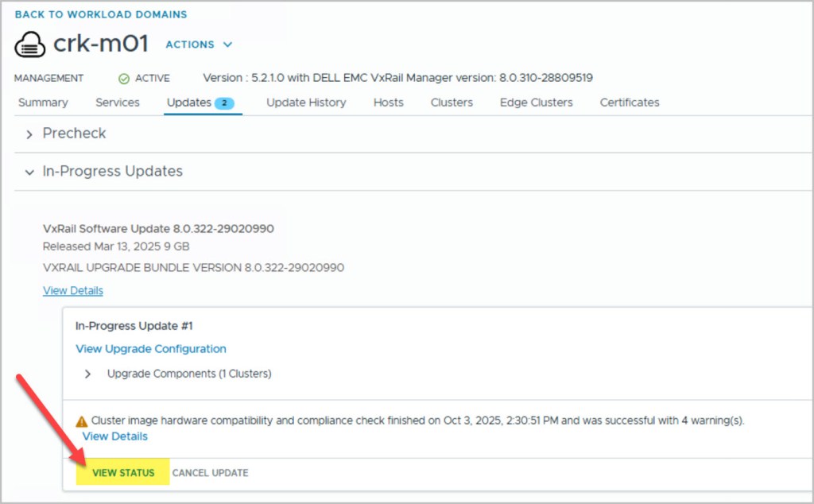Switch to the Summary tab
This screenshot has width=814, height=504.
tap(43, 103)
